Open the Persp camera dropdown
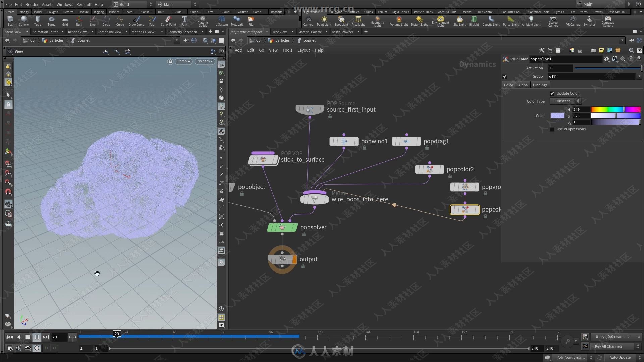This screenshot has height=362, width=644. pyautogui.click(x=183, y=61)
